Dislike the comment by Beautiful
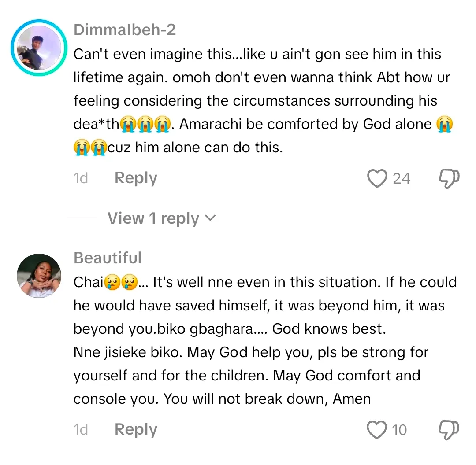Viewport: 476px width, 465px height. coord(449,430)
